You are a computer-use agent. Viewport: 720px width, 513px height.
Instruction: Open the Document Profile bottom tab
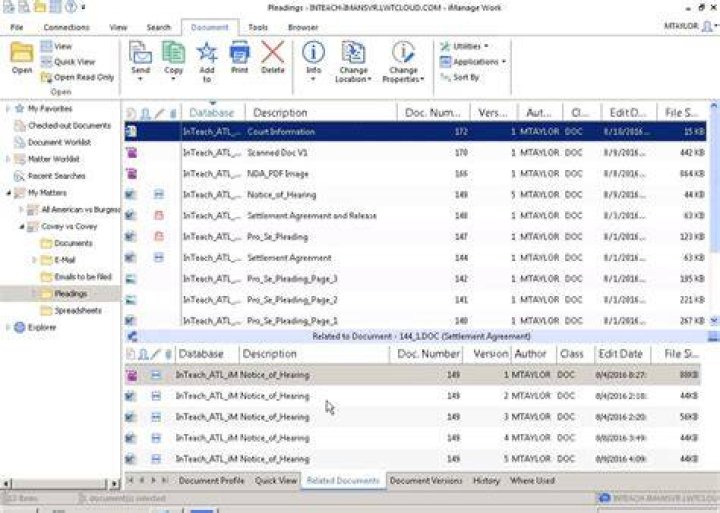(211, 480)
